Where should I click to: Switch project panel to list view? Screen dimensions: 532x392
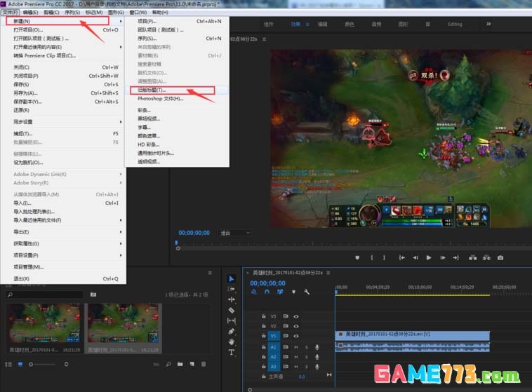tap(8, 364)
